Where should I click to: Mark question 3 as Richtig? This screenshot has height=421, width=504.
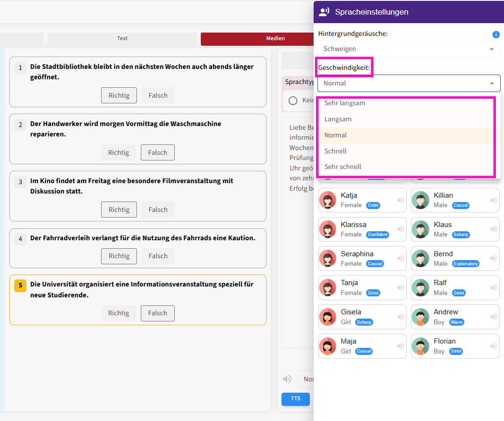click(x=119, y=210)
